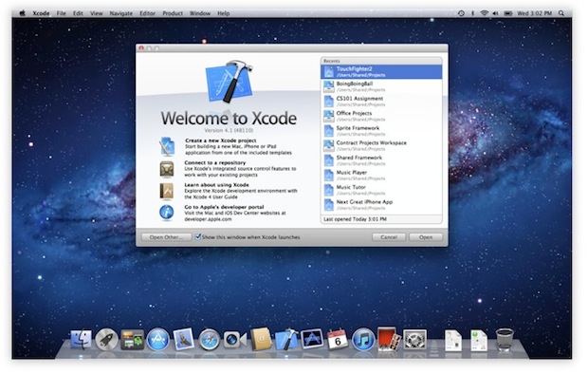
Task: Open the Navigate menu
Action: (x=120, y=13)
